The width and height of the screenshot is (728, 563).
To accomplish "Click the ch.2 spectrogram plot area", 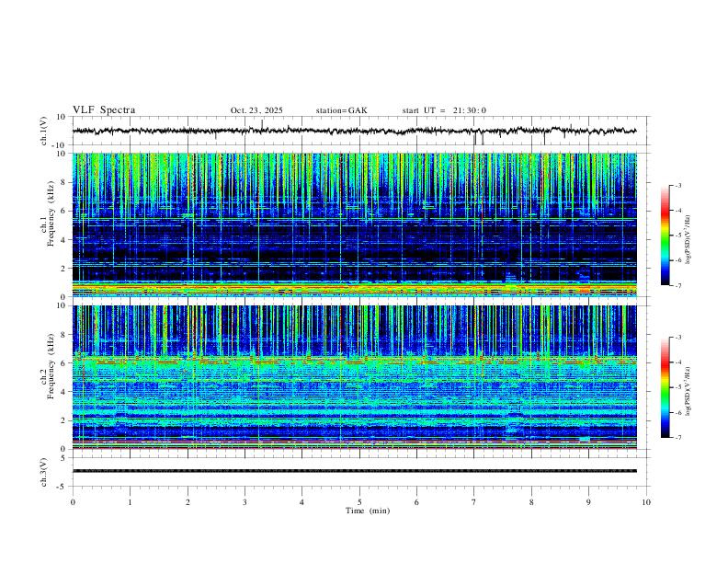I will pos(354,377).
